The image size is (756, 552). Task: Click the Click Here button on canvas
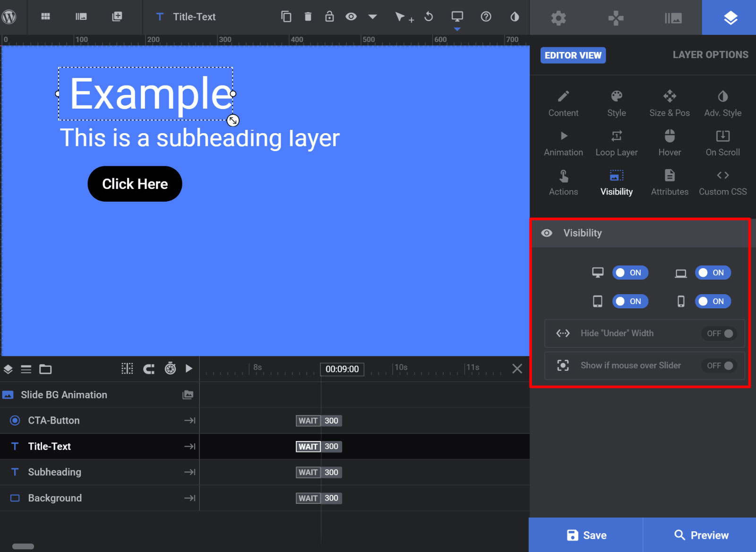[x=135, y=184]
